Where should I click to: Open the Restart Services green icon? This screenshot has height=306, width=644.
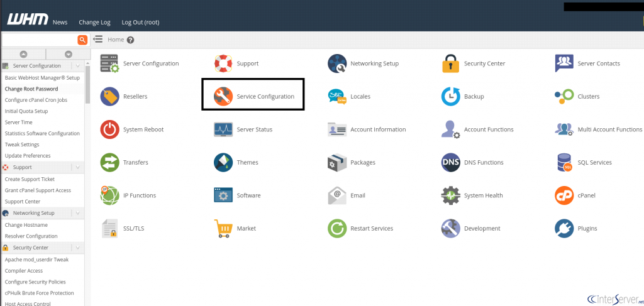coord(337,229)
